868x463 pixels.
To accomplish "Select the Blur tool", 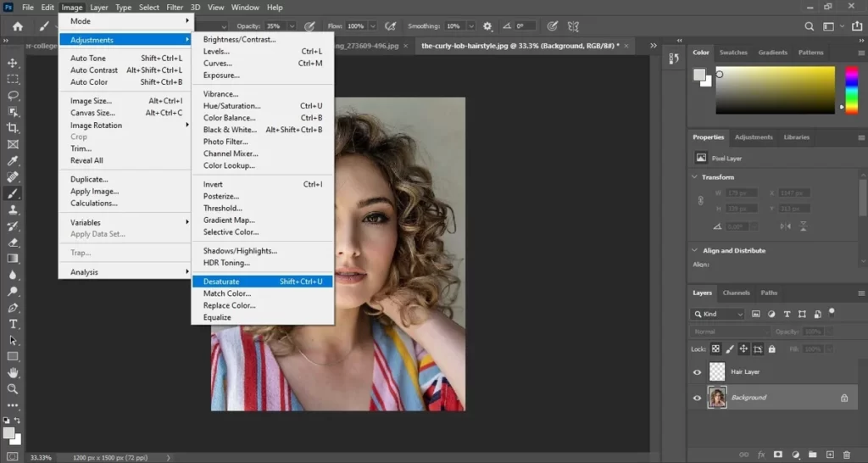I will (13, 276).
